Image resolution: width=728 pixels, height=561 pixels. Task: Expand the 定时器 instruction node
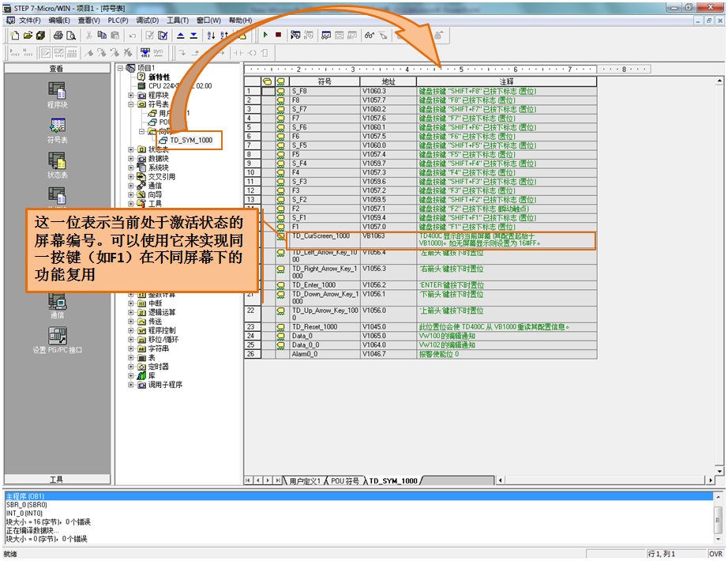131,367
